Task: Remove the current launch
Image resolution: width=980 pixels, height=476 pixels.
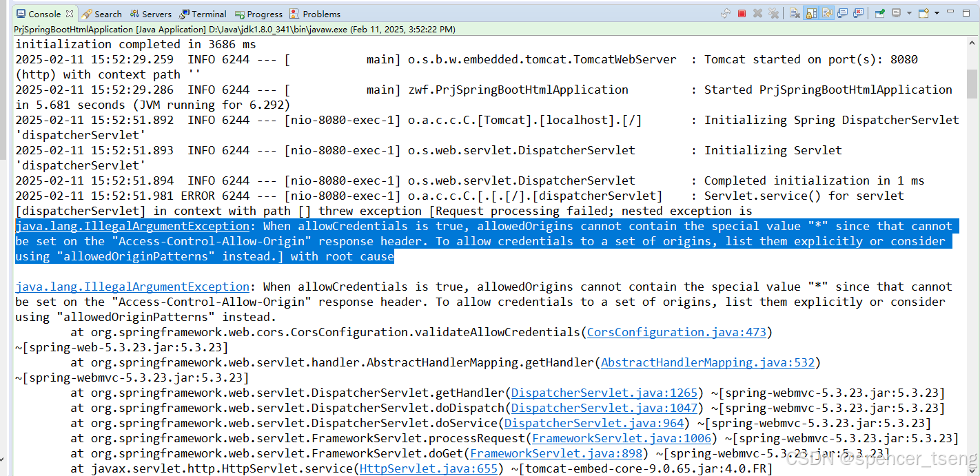Action: 757,14
